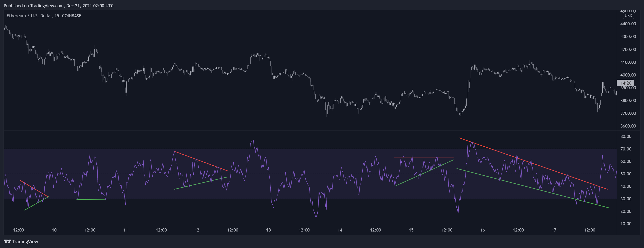Click the COINBASE exchange label
Viewport: 644px width, 248px height.
pos(72,15)
